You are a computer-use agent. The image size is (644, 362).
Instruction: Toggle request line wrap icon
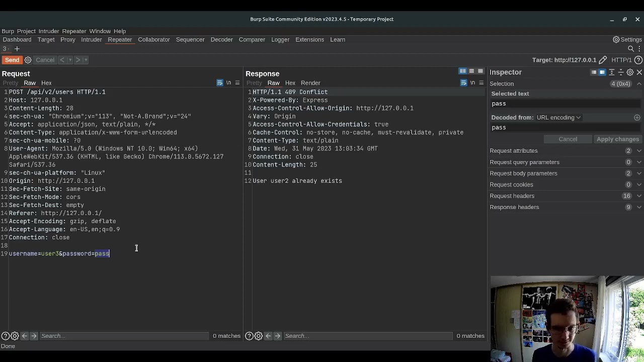pos(220,83)
